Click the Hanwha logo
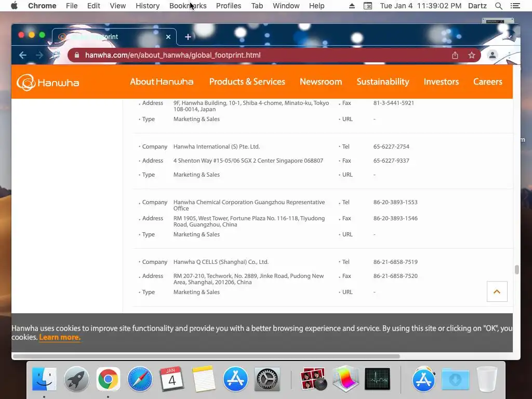This screenshot has width=532, height=399. [48, 82]
